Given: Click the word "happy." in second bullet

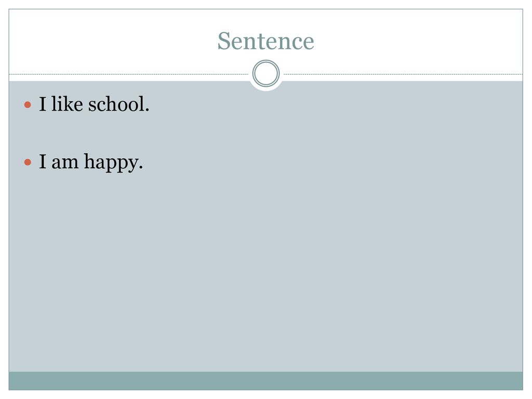Looking at the screenshot, I should coord(113,163).
